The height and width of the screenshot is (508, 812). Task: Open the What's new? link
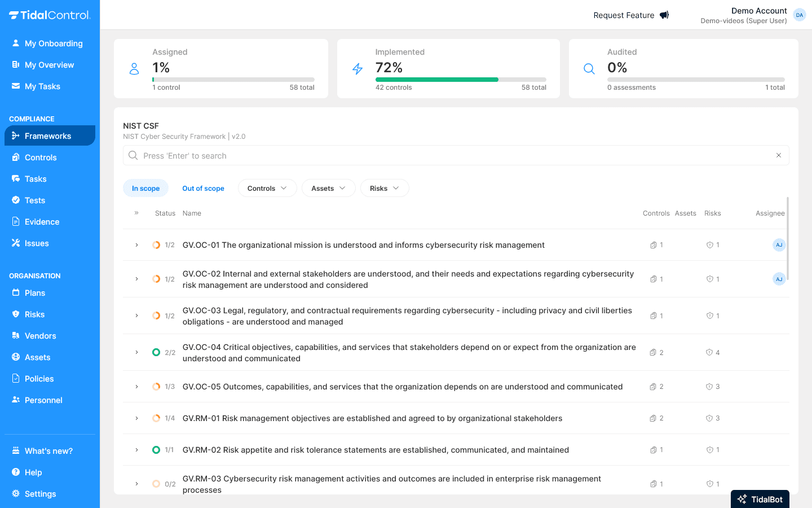click(48, 450)
